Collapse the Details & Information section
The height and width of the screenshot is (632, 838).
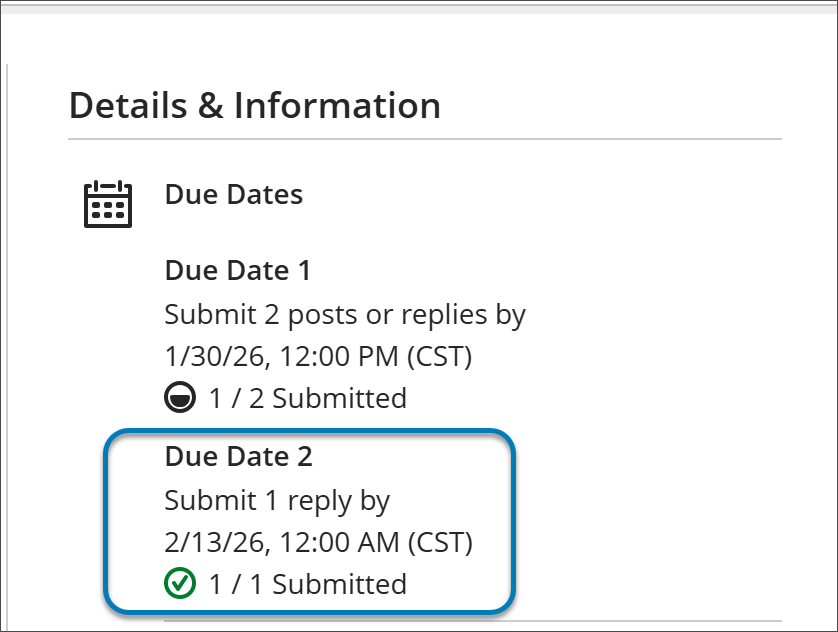point(254,105)
